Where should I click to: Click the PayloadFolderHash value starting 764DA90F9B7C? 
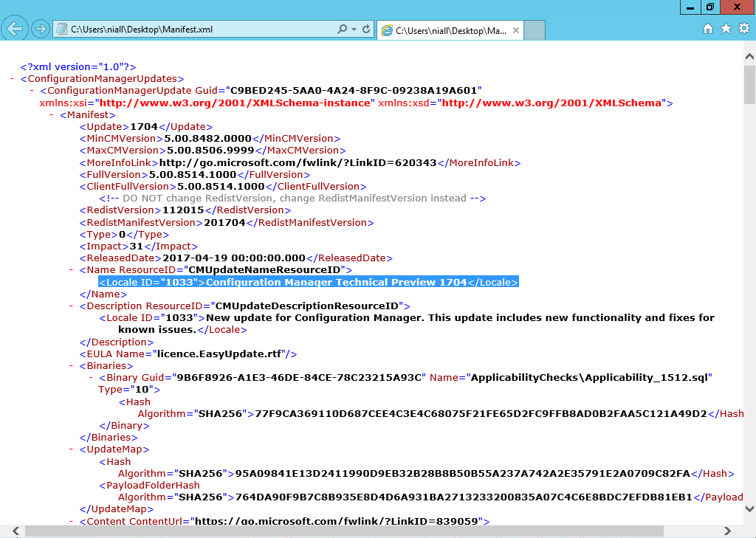click(464, 497)
